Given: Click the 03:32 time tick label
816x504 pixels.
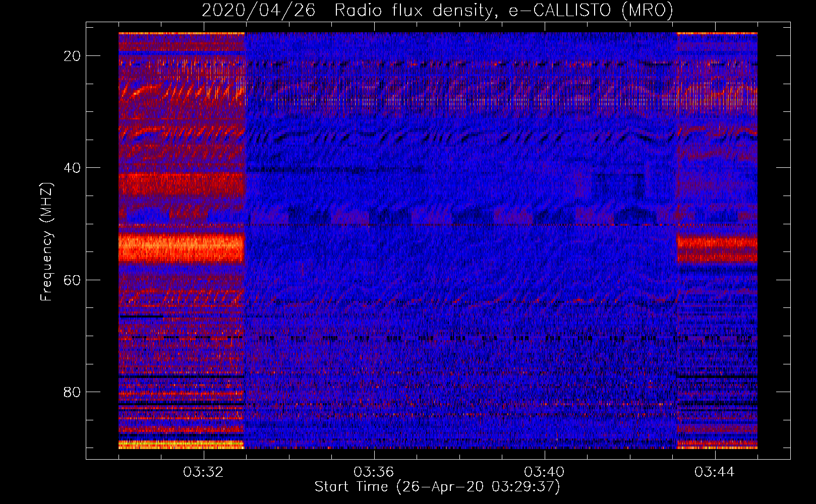Looking at the screenshot, I should (x=203, y=472).
